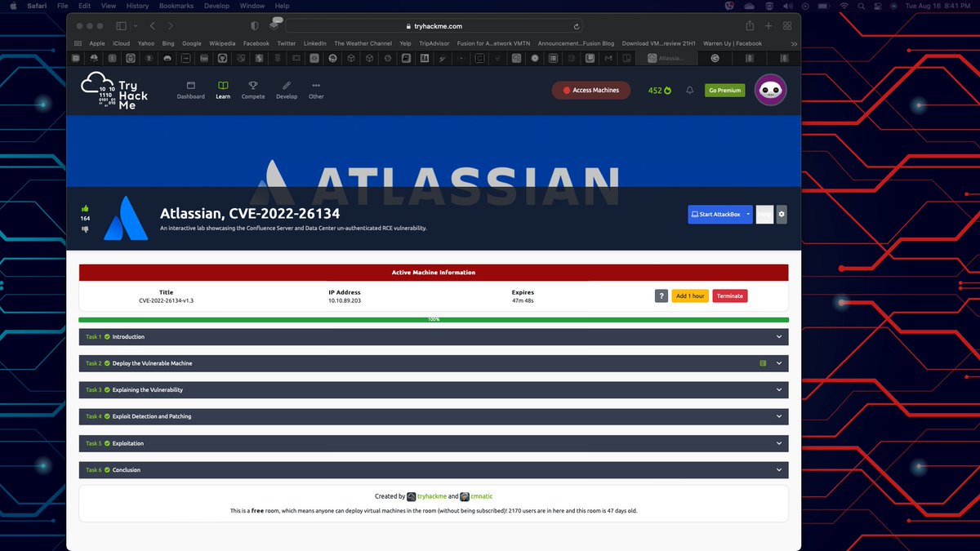The height and width of the screenshot is (551, 980).
Task: Click the Task 1 green completed checkmark
Action: click(x=107, y=336)
